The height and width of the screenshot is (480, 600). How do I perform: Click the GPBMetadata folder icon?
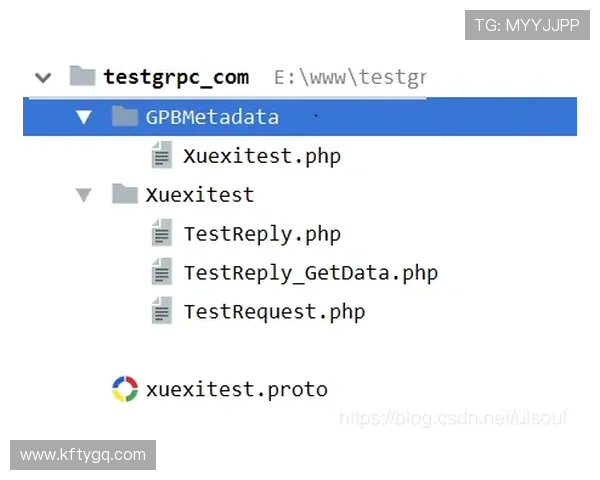pos(125,117)
